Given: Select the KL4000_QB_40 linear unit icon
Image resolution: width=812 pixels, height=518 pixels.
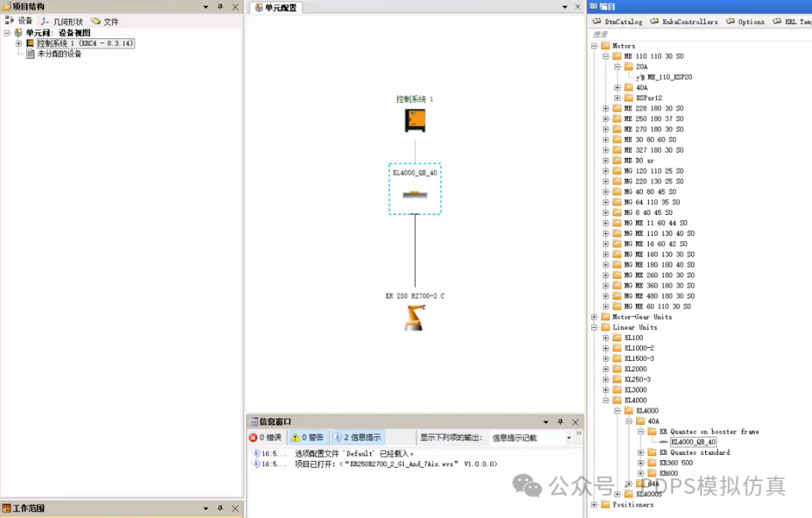Looking at the screenshot, I should [x=415, y=194].
